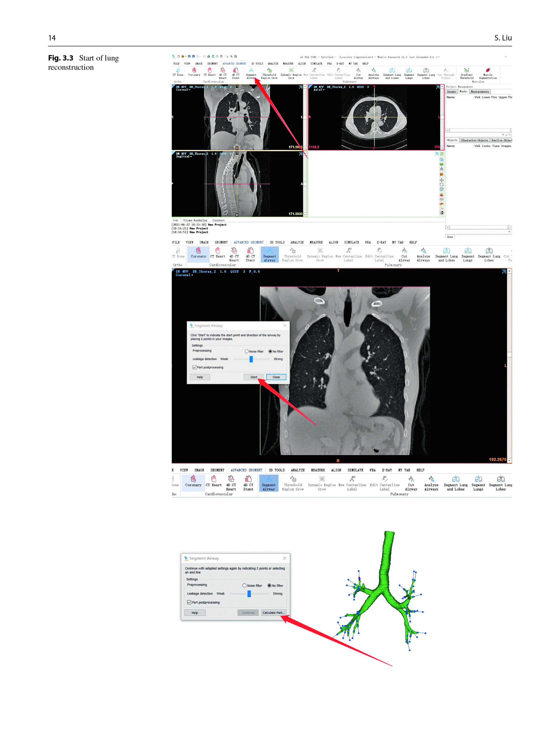Image resolution: width=560 pixels, height=744 pixels.
Task: Click Analyze Airways in the four-view window toolbar
Action: 373,74
